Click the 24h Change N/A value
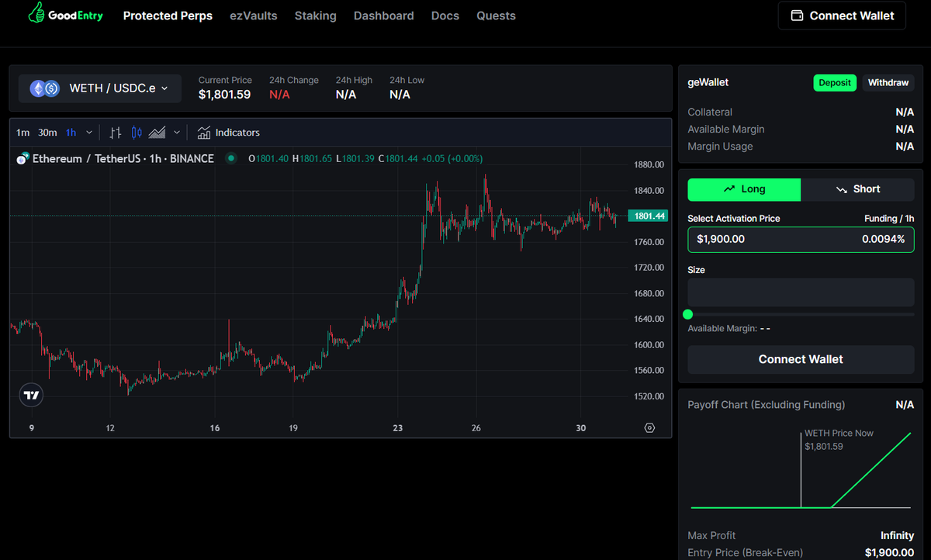The width and height of the screenshot is (931, 560). pos(279,95)
